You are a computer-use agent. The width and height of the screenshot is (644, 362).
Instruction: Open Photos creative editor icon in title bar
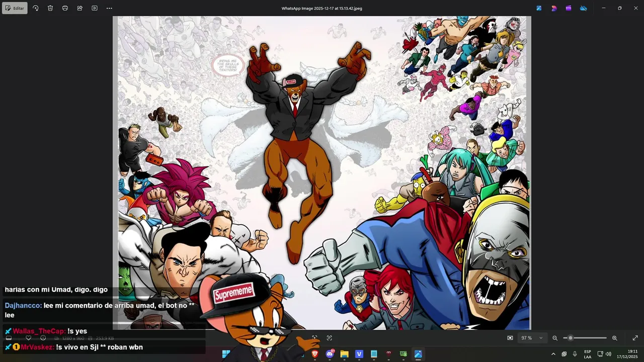(539, 8)
